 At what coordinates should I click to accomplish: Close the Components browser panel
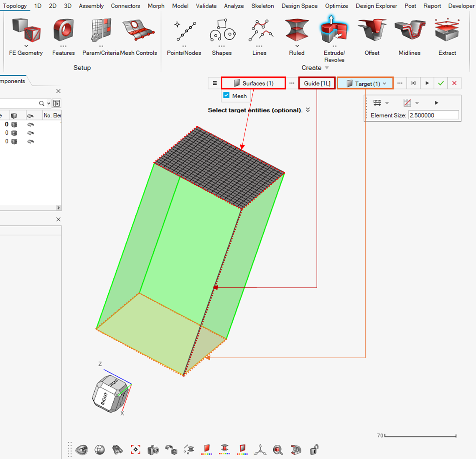[x=59, y=91]
